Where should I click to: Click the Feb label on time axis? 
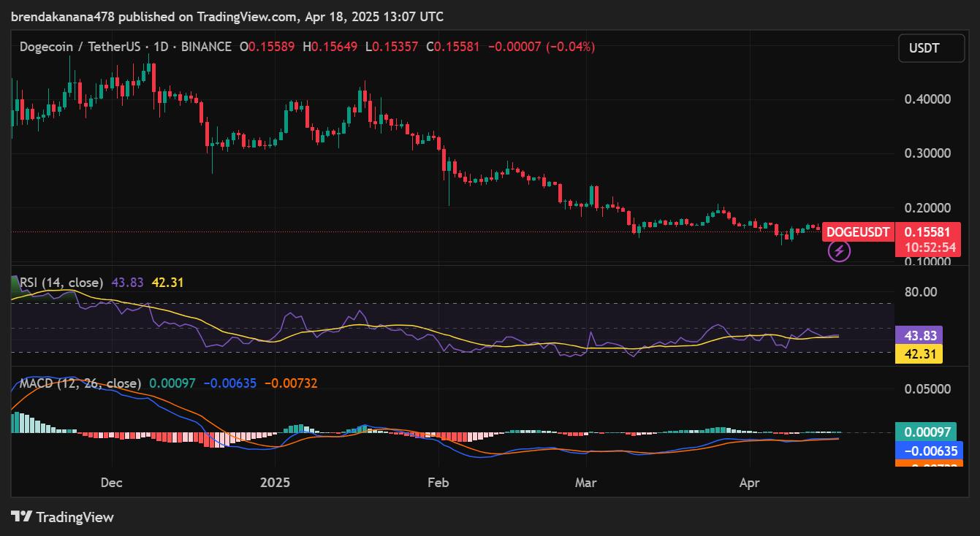coord(438,483)
